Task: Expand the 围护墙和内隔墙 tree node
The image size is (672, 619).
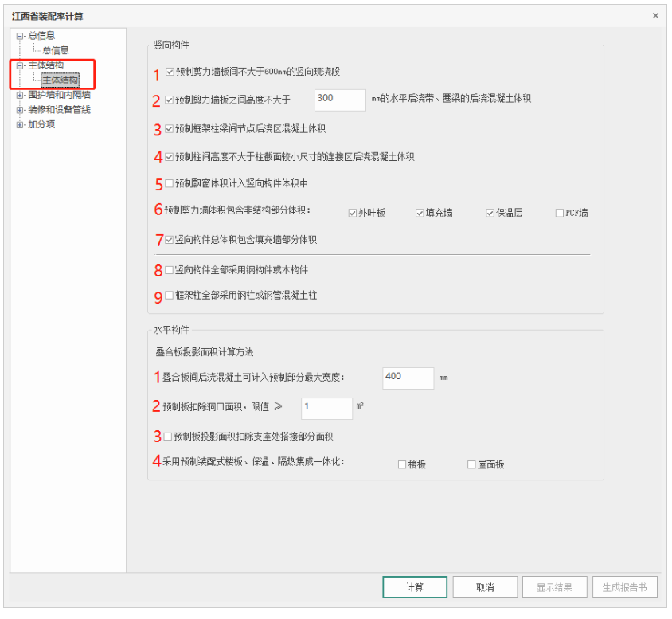Action: point(20,96)
